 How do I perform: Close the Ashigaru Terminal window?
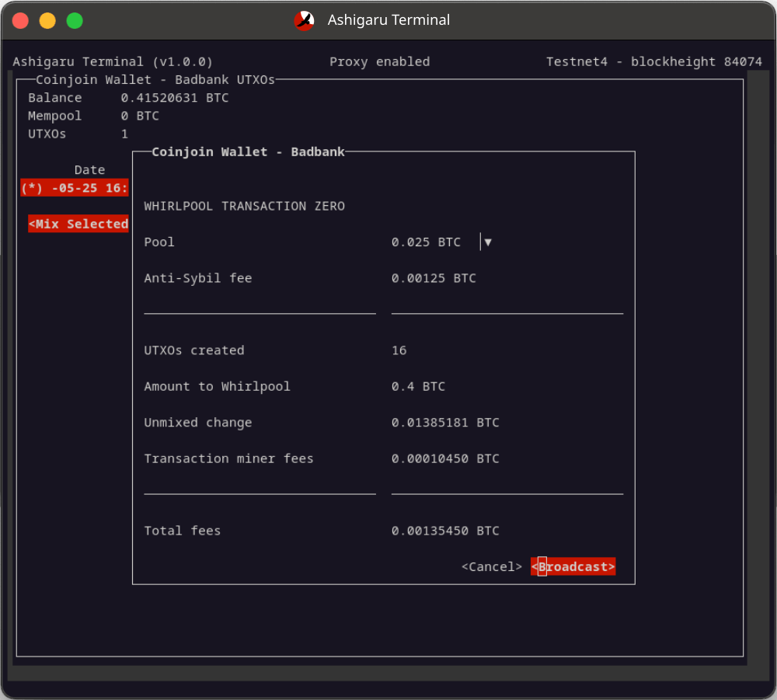20,21
